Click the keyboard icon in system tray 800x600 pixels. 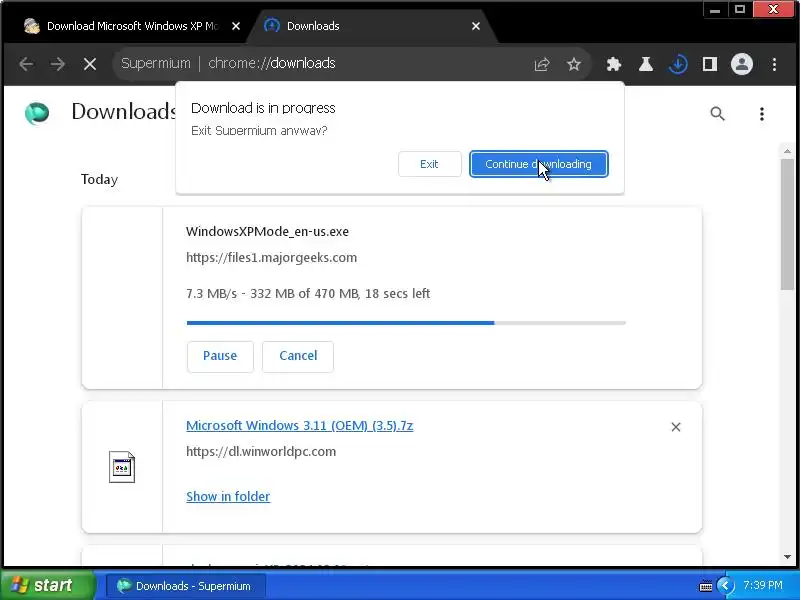(706, 586)
